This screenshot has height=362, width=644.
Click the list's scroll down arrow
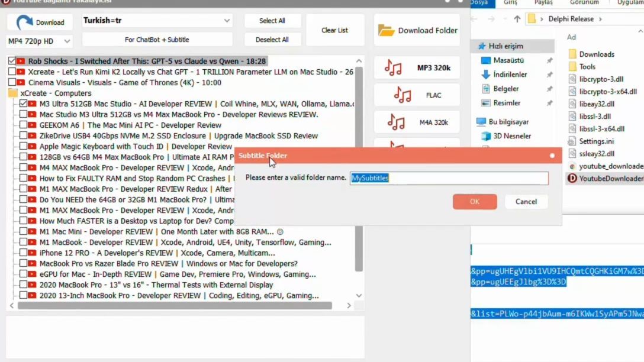[x=359, y=296]
